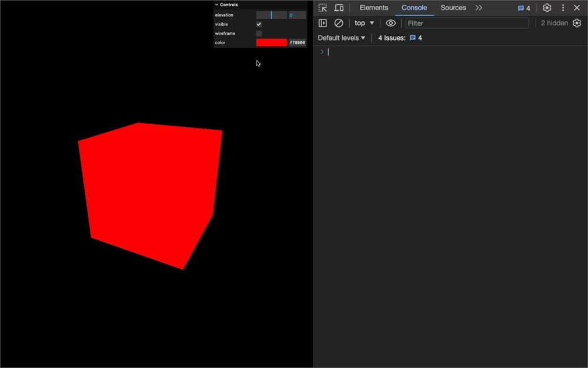
Task: Select the Console tab
Action: point(414,8)
